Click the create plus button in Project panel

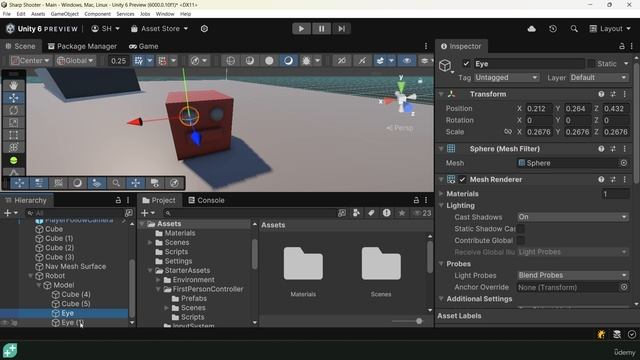click(x=148, y=213)
